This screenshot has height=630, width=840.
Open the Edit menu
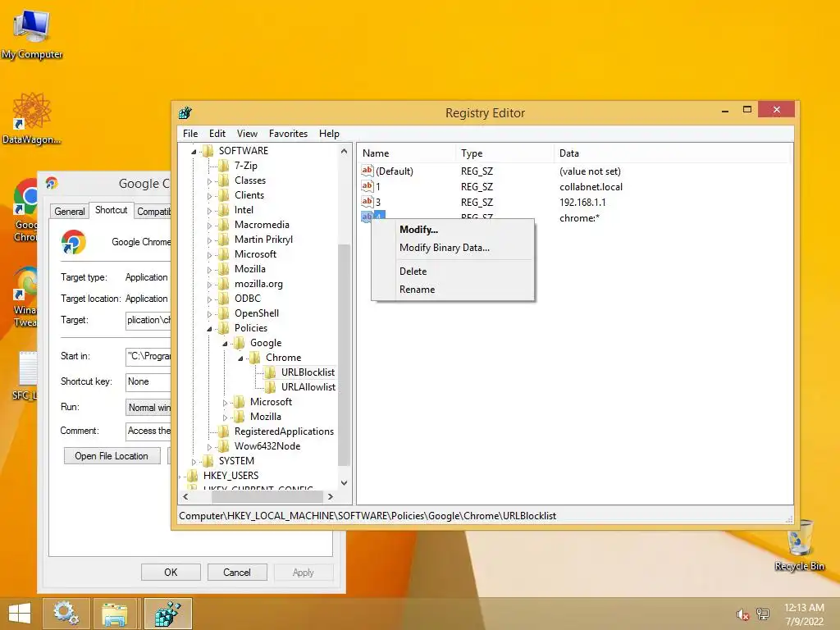(217, 134)
